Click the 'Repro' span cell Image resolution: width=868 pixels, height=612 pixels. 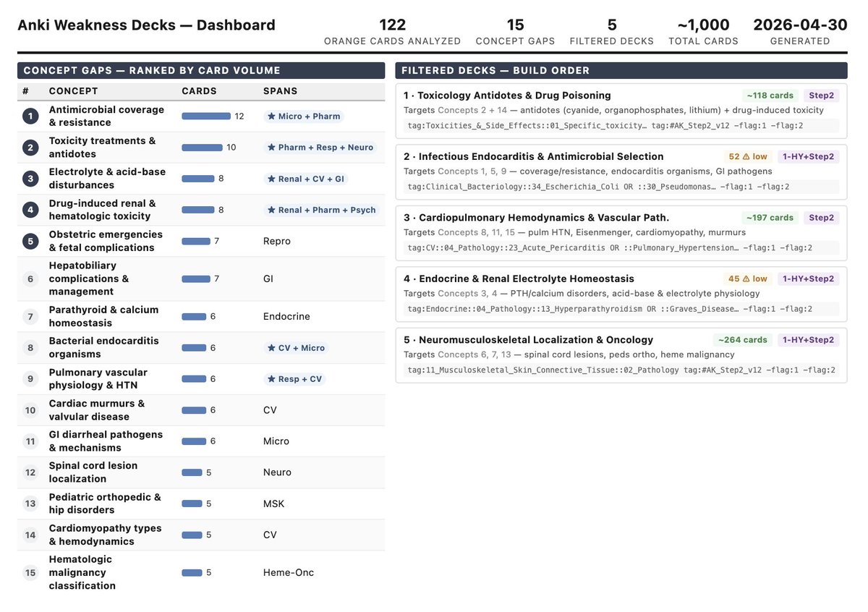(x=277, y=241)
